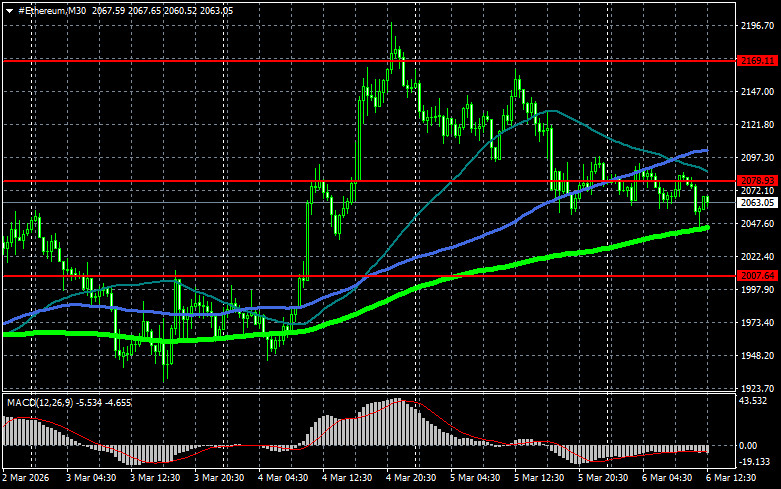The image size is (781, 489).
Task: Click the 3 Mar 12:30 time label
Action: [x=155, y=478]
